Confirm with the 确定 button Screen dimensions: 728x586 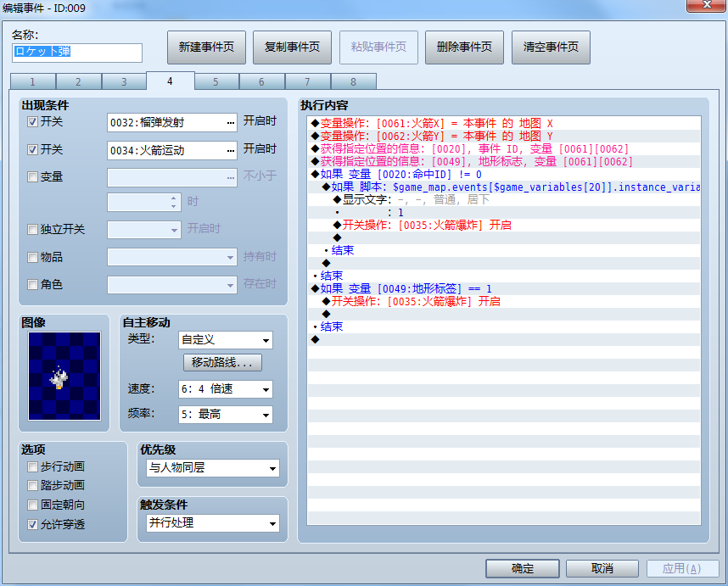click(523, 568)
